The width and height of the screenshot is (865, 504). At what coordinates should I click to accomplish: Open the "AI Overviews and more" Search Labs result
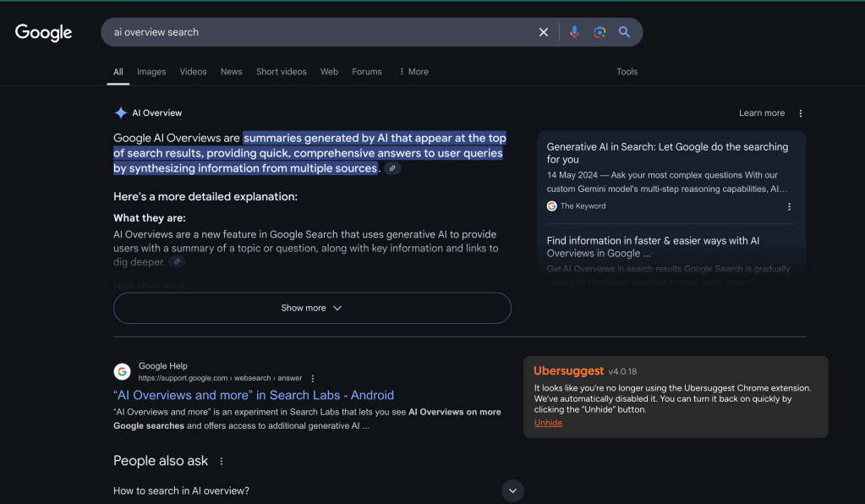[x=254, y=395]
